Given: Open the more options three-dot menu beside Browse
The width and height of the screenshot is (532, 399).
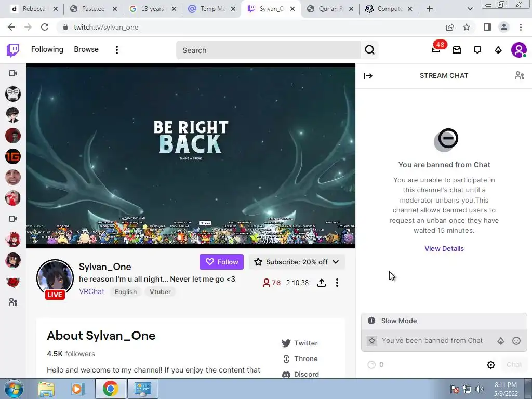Looking at the screenshot, I should [117, 50].
